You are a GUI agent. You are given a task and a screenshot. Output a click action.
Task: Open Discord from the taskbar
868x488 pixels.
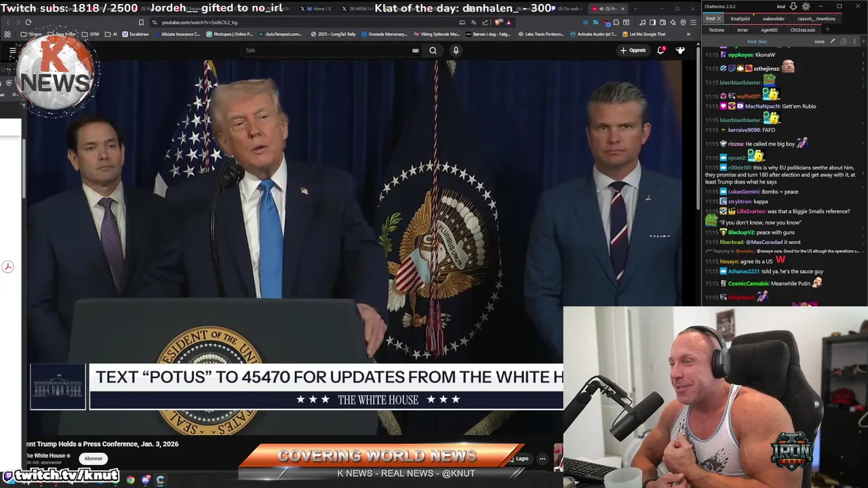click(x=146, y=480)
